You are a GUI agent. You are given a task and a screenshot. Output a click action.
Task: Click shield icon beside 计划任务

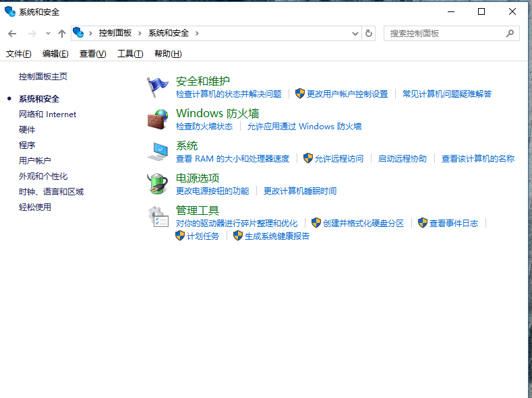(x=180, y=236)
